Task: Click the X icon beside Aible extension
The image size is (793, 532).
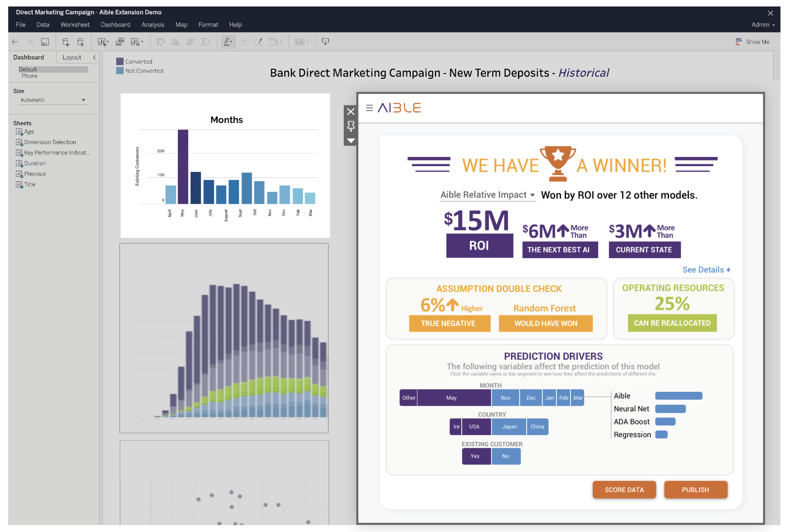Action: coord(351,112)
